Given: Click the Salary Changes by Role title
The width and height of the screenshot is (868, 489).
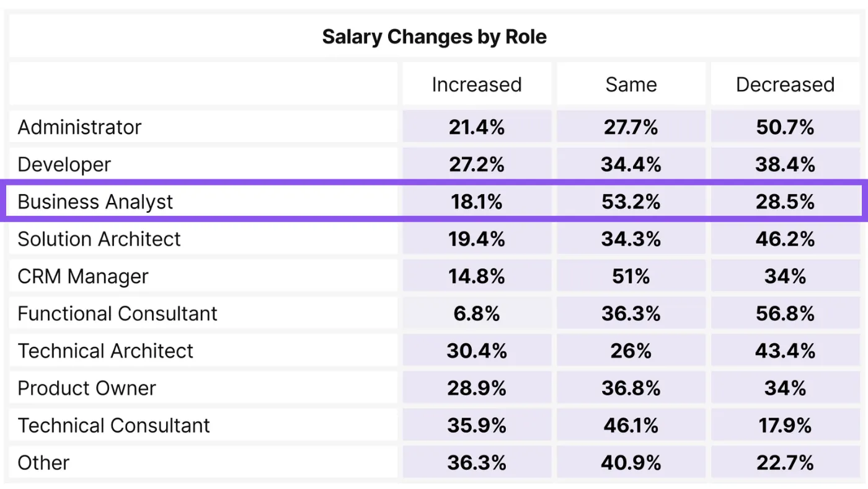Looking at the screenshot, I should tap(434, 37).
